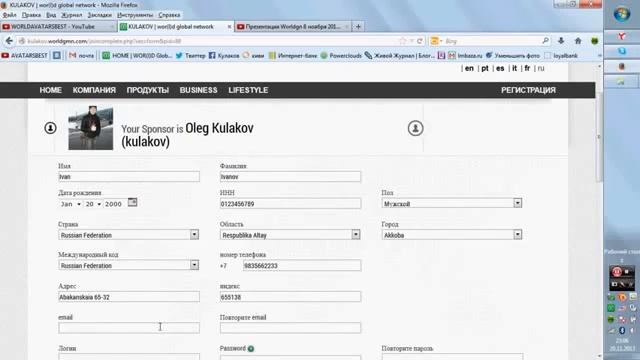Switch site language to fr
The width and height of the screenshot is (640, 360).
(x=527, y=69)
